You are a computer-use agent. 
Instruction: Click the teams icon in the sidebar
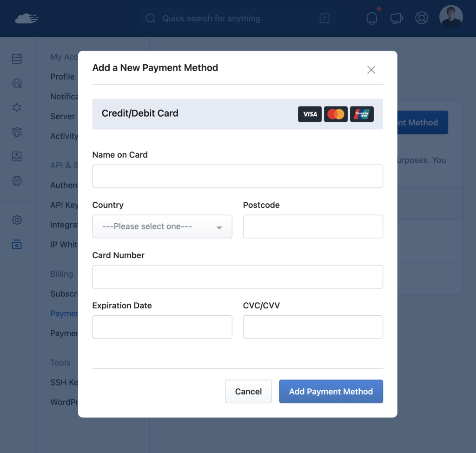[17, 132]
